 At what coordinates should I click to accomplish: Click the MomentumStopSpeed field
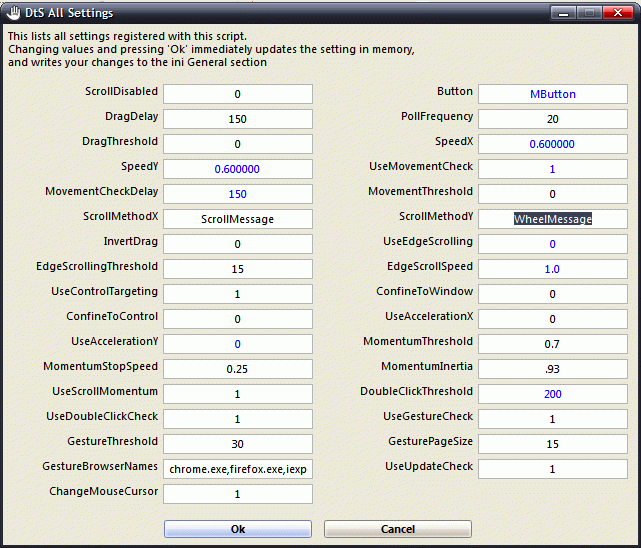(x=238, y=369)
